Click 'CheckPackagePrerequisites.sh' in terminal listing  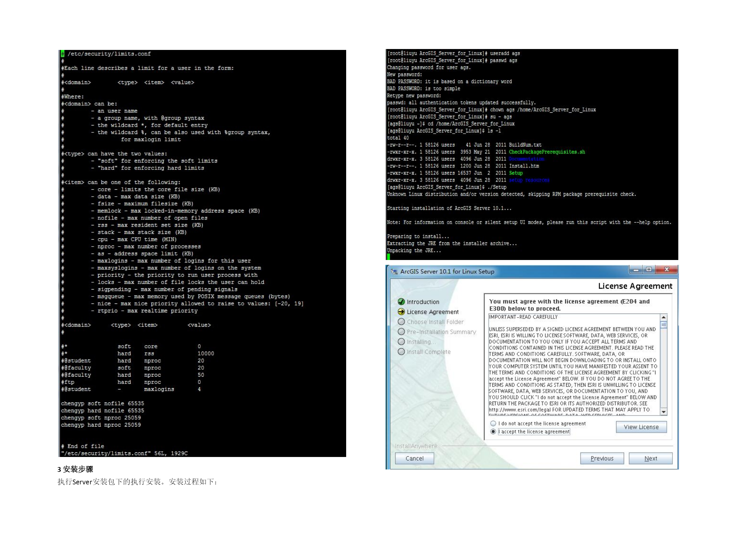[x=547, y=152]
